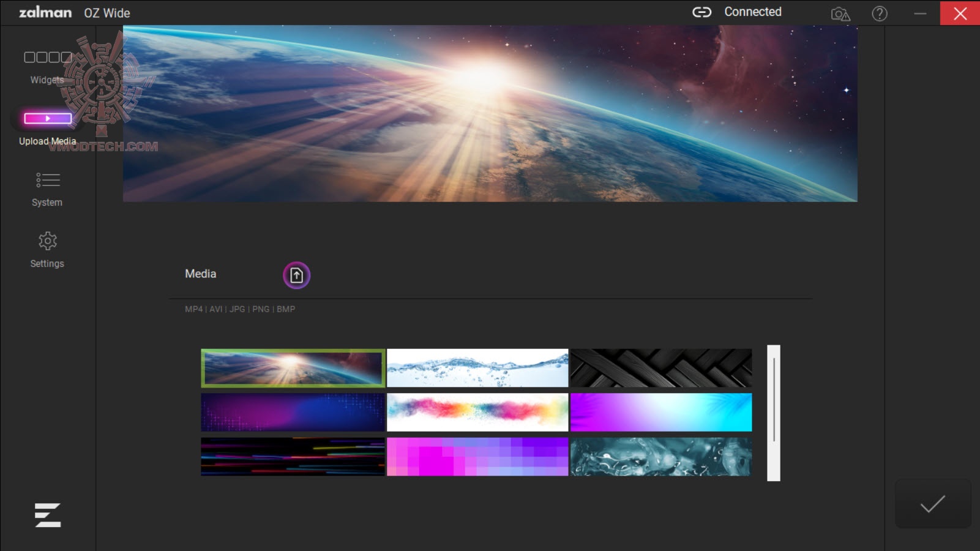
Task: Choose the water splash thumbnail
Action: (477, 368)
